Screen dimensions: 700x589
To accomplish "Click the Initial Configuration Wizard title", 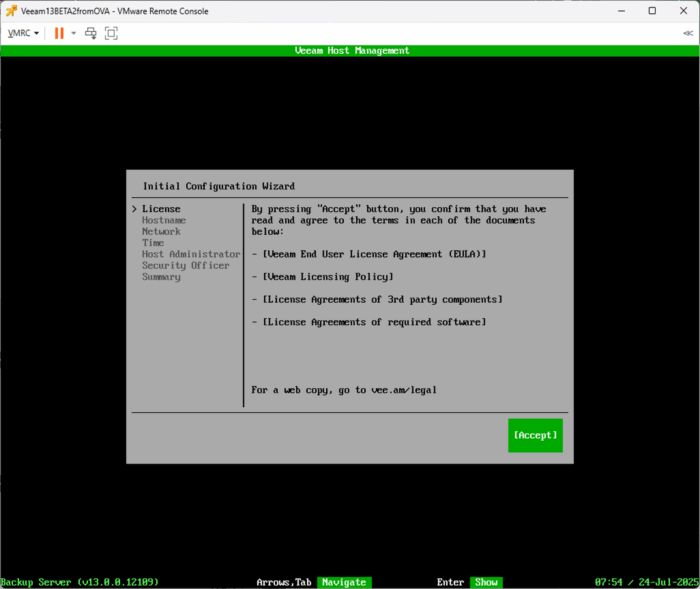I will click(x=219, y=186).
